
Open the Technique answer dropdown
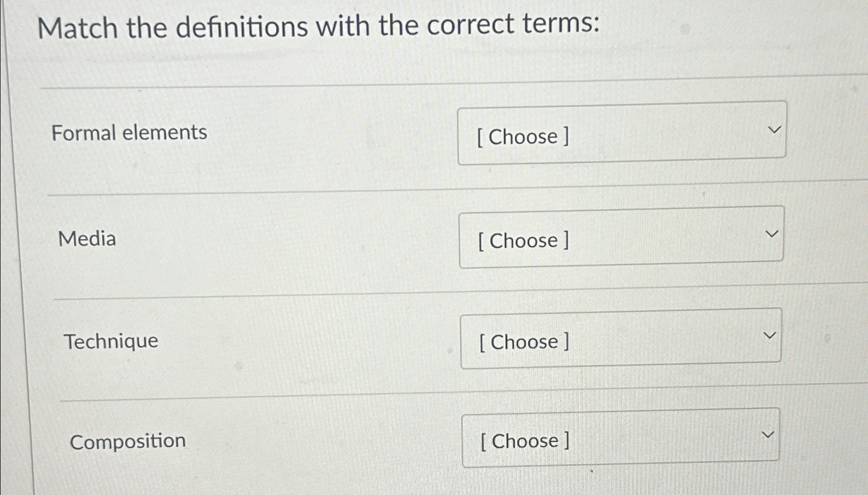pos(620,340)
